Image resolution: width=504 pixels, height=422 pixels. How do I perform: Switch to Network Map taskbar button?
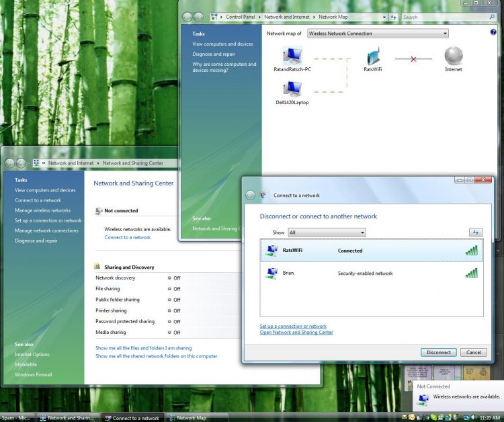[197, 418]
